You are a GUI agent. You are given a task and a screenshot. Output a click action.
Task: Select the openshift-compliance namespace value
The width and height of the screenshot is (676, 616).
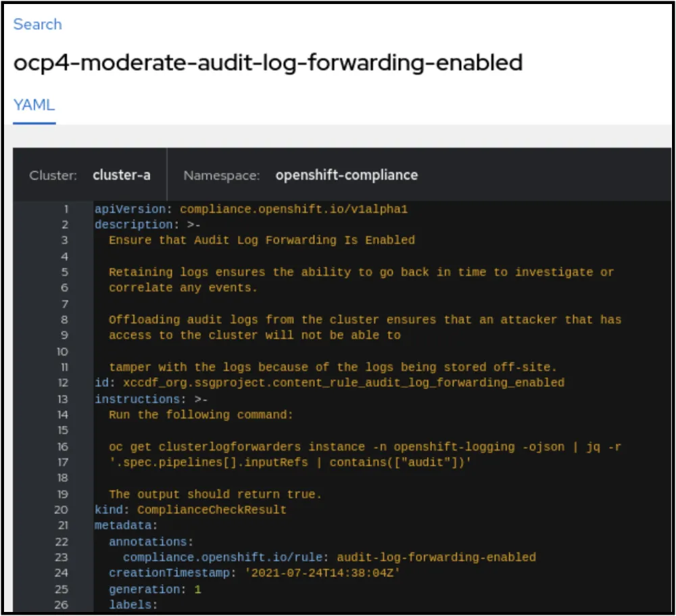(346, 175)
